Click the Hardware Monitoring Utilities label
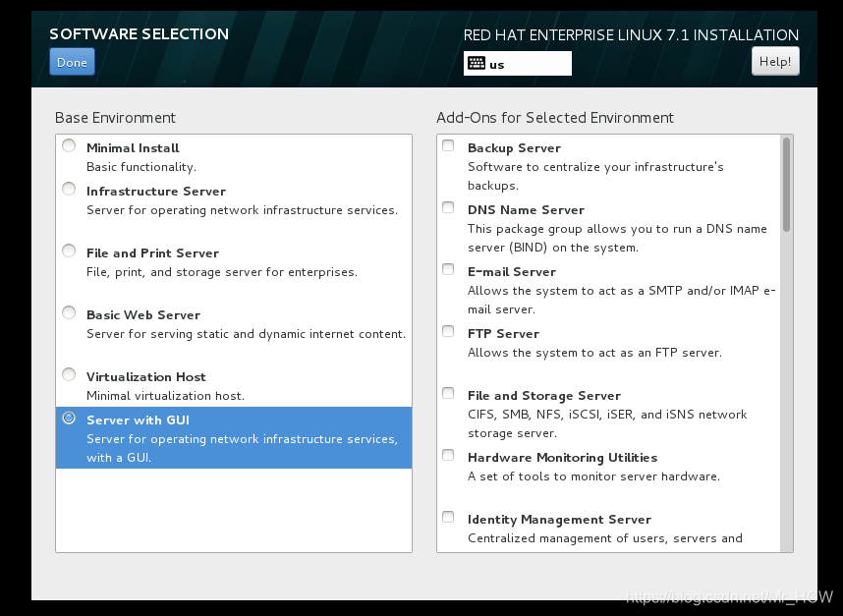 click(x=562, y=458)
